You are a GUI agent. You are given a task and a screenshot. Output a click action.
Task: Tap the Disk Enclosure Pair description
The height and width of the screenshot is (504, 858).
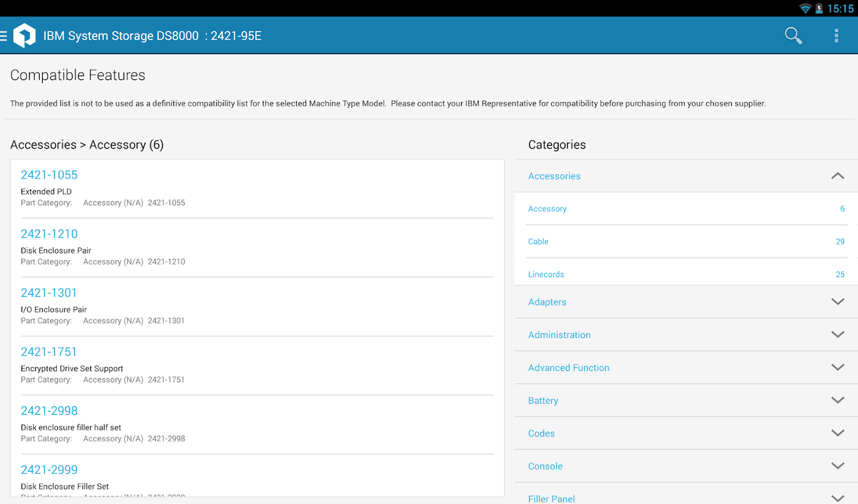pyautogui.click(x=56, y=251)
